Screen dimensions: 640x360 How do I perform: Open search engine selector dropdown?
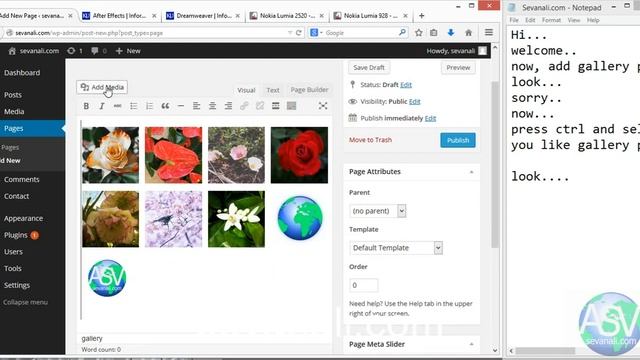316,33
